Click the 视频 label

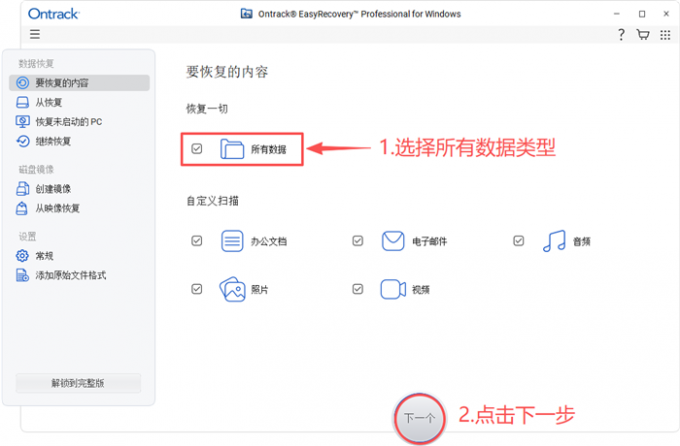point(421,290)
